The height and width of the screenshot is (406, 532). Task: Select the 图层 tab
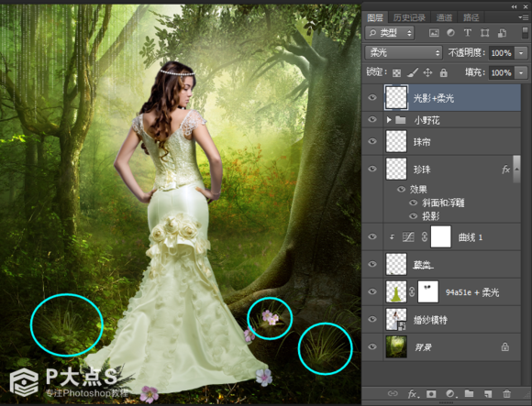click(375, 17)
